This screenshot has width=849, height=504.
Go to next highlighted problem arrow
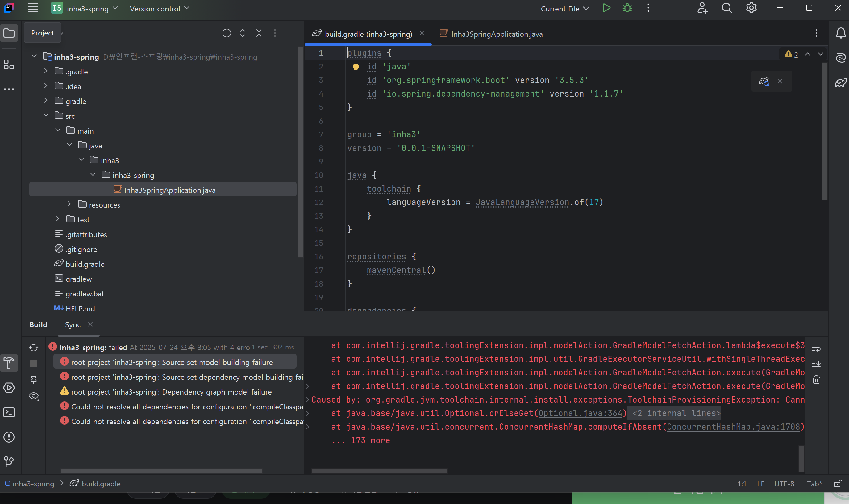(x=821, y=54)
